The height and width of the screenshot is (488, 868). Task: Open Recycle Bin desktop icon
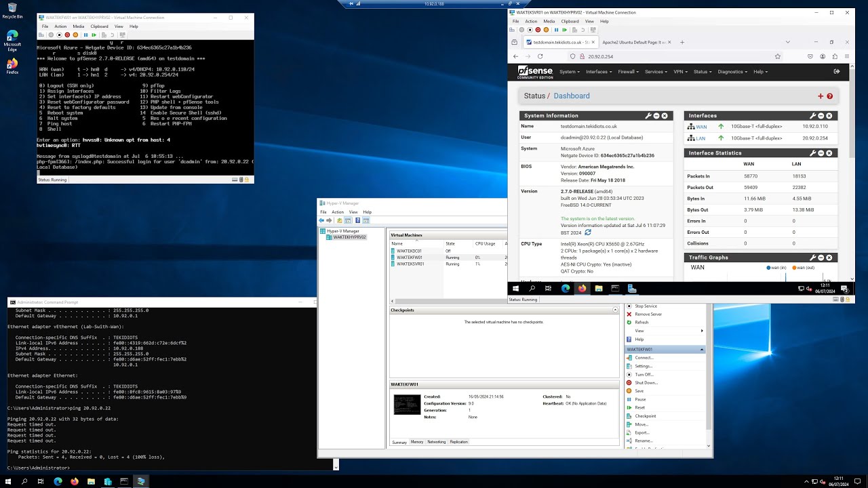point(12,11)
